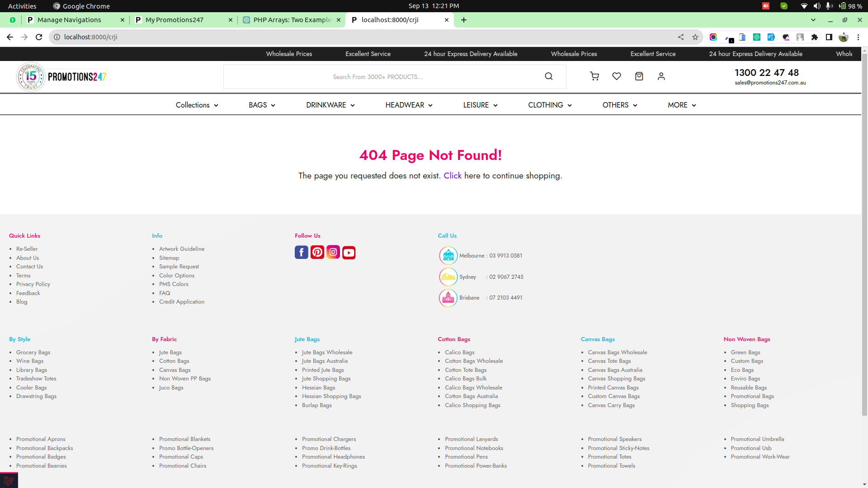Expand the DRINKWARE dropdown menu
The width and height of the screenshot is (868, 488).
pos(330,105)
